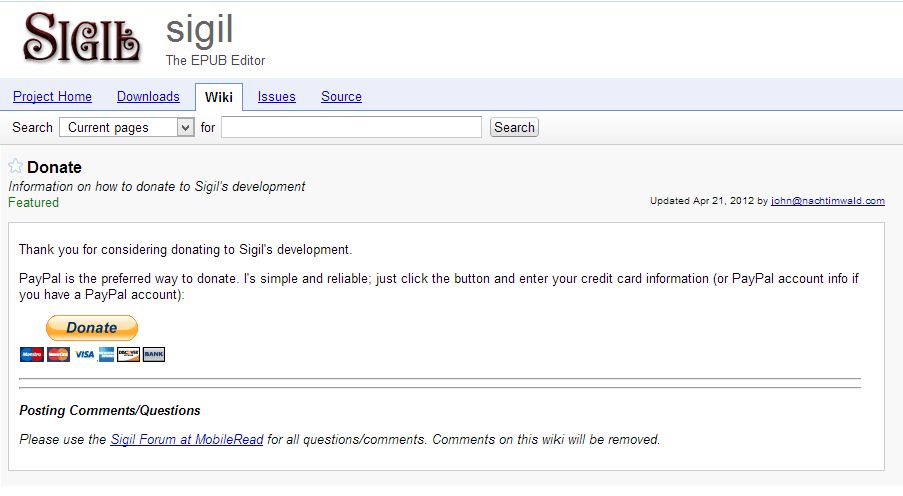The image size is (903, 496).
Task: Click 'Updated Apr 21, 2012' text
Action: point(702,200)
